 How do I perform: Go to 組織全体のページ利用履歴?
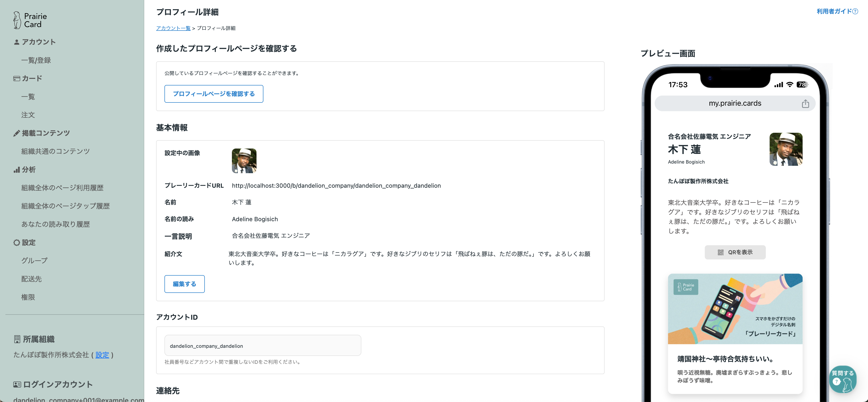tap(62, 188)
